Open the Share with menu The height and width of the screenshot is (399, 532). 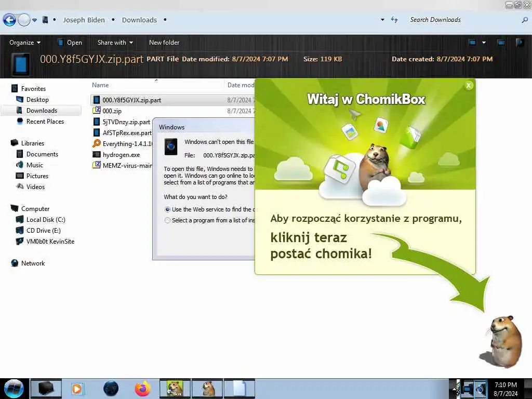tap(115, 43)
